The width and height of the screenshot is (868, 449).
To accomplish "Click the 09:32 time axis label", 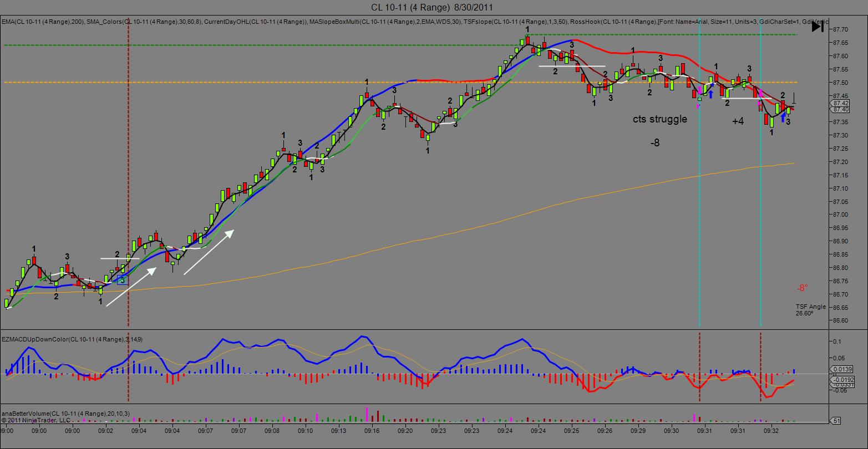I will [771, 430].
